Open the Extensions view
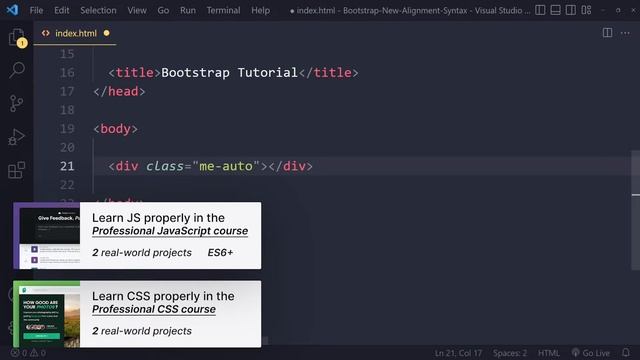640x360 pixels. (x=17, y=170)
